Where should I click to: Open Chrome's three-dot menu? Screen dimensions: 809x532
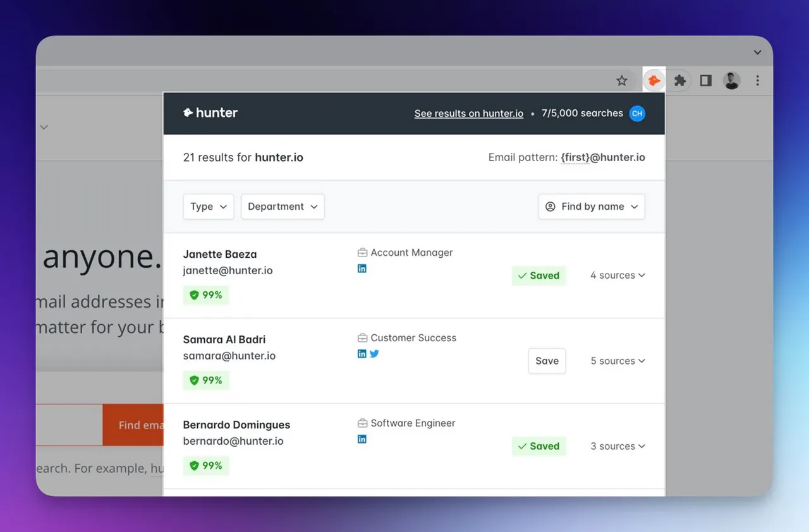pyautogui.click(x=758, y=81)
